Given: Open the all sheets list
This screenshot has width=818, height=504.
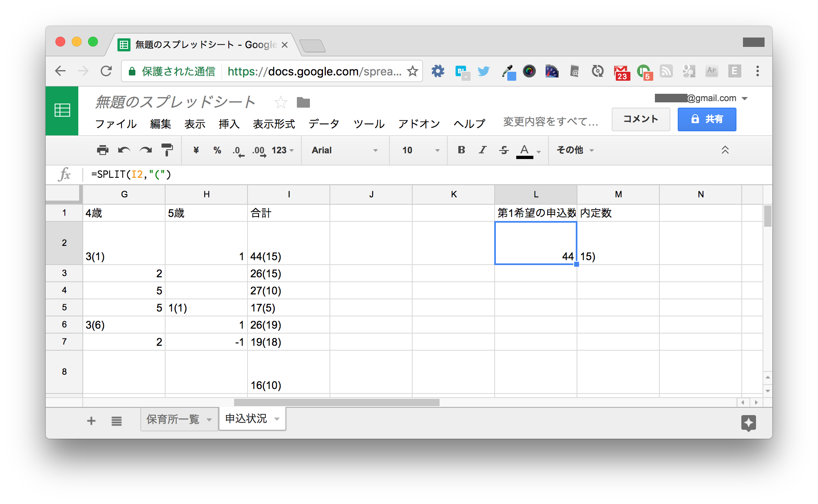Looking at the screenshot, I should [x=117, y=421].
